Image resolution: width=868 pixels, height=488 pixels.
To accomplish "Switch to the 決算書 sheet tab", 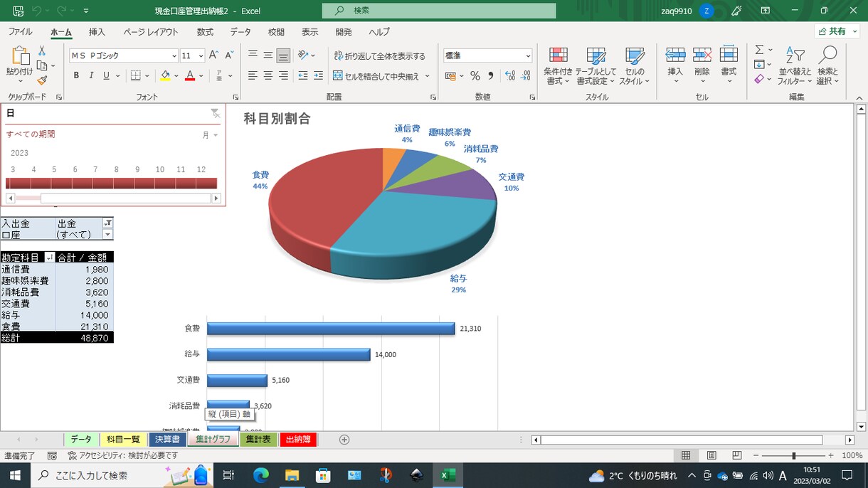I will click(x=167, y=440).
